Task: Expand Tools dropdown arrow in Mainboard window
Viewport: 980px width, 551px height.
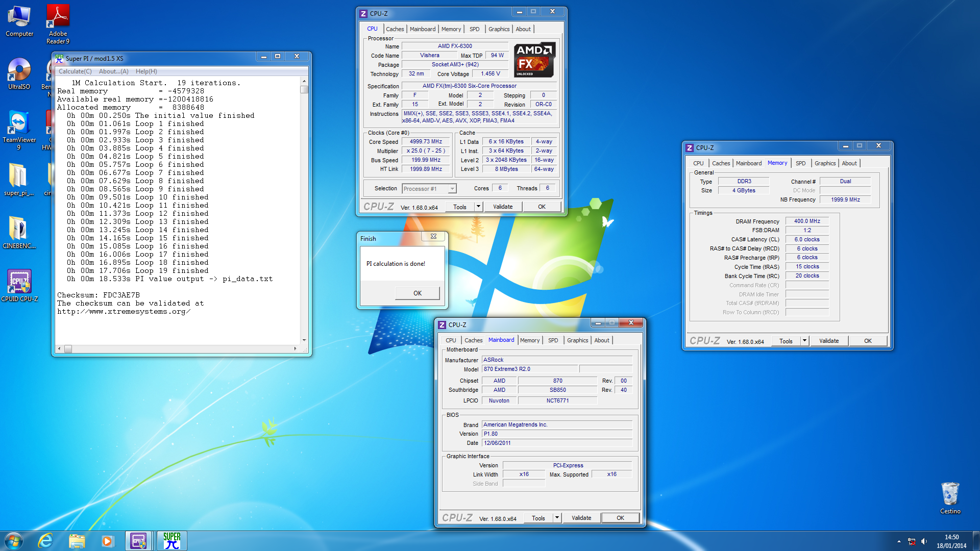Action: pos(557,518)
